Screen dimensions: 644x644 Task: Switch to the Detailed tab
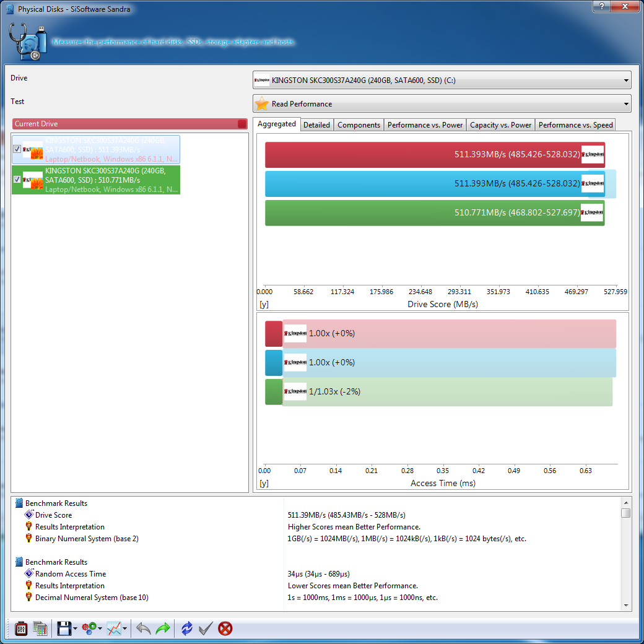pyautogui.click(x=316, y=125)
